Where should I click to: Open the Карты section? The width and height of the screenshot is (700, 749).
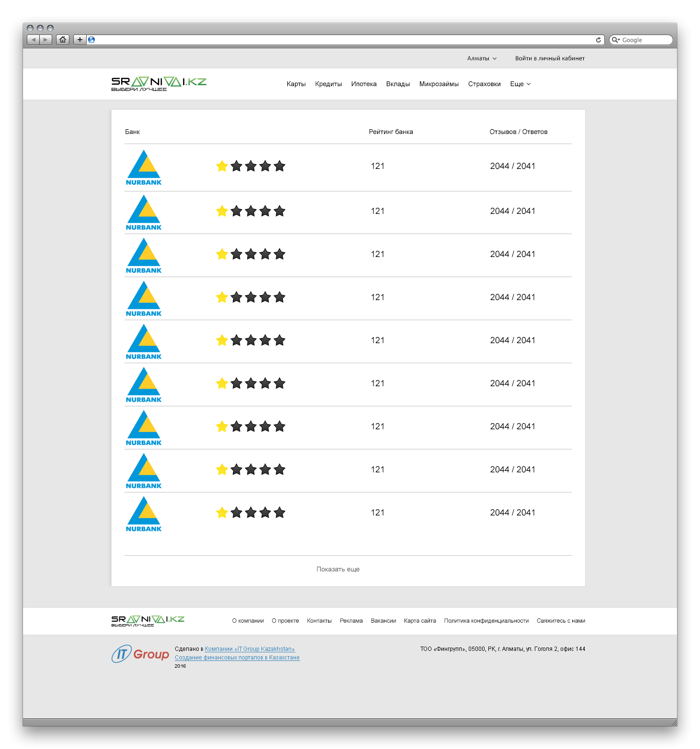[296, 84]
